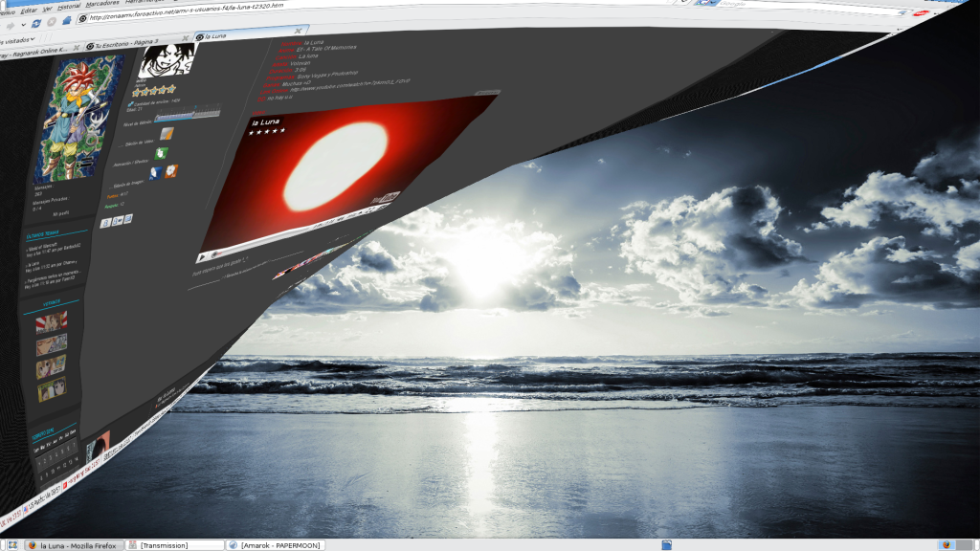Click the Sony Vegas program icon
This screenshot has height=551, width=980.
click(x=167, y=133)
